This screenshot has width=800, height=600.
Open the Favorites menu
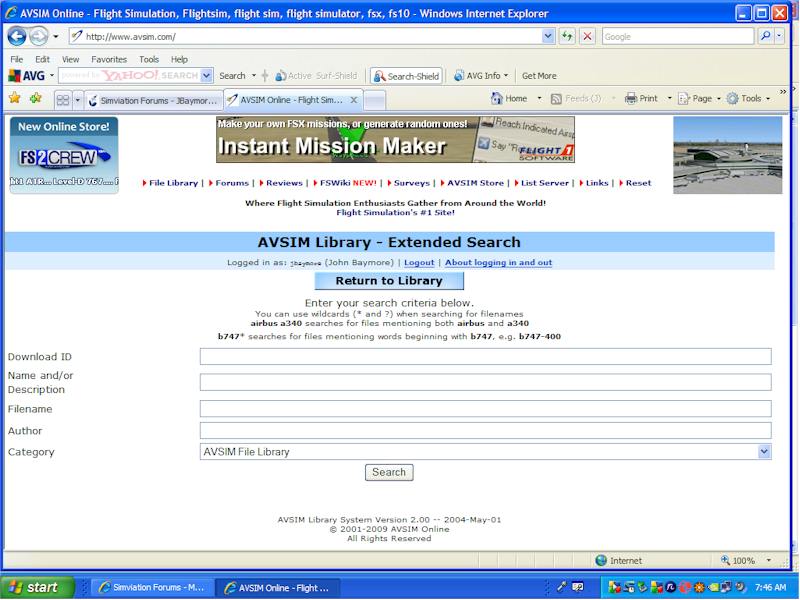109,60
